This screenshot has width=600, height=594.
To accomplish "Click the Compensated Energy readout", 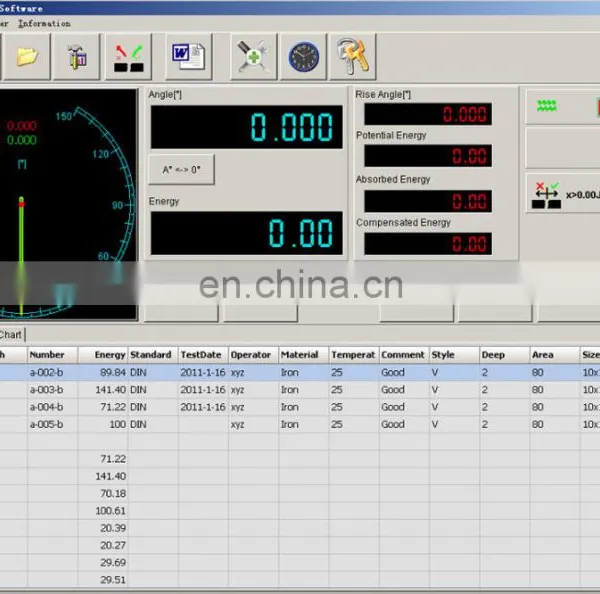I will [x=428, y=243].
